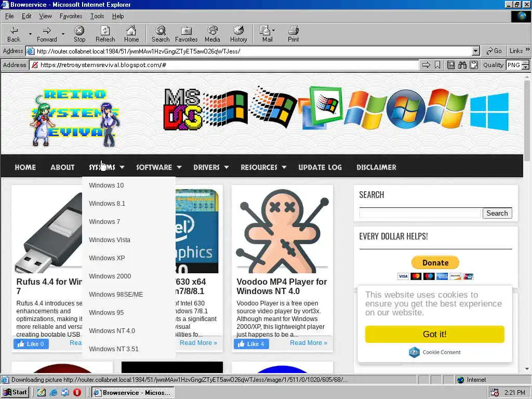Go to the HOME nav link
The image size is (532, 399).
tap(25, 167)
